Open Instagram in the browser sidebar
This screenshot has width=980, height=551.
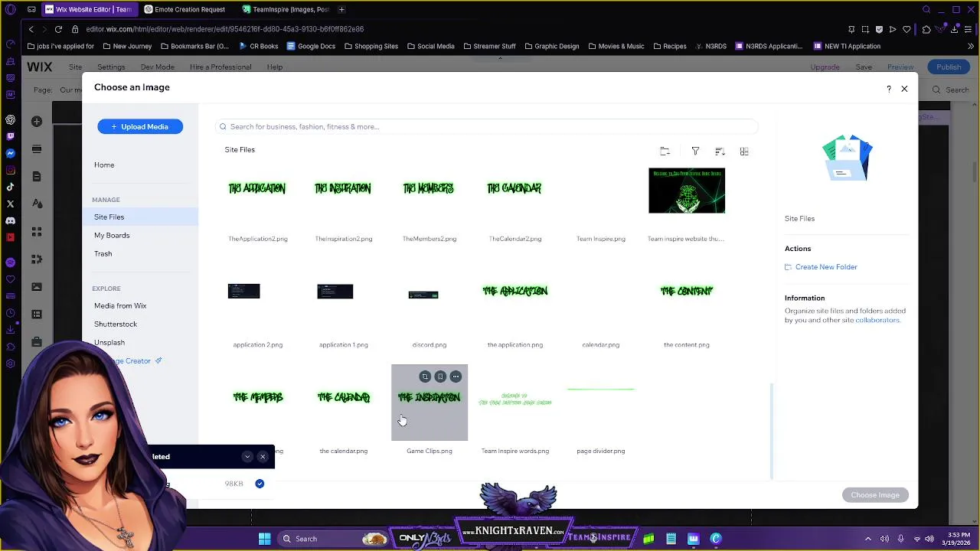pos(10,170)
